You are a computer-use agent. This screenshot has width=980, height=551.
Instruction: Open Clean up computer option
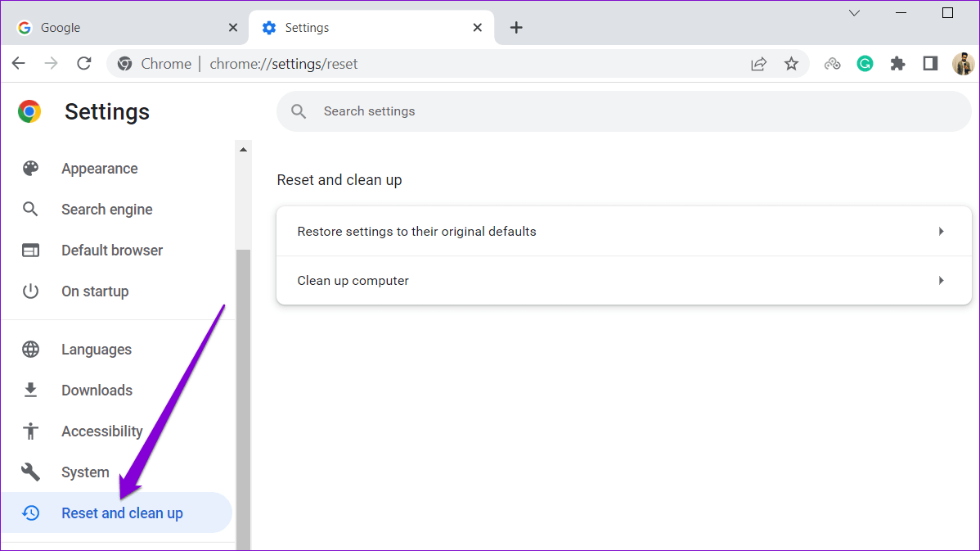[x=624, y=280]
